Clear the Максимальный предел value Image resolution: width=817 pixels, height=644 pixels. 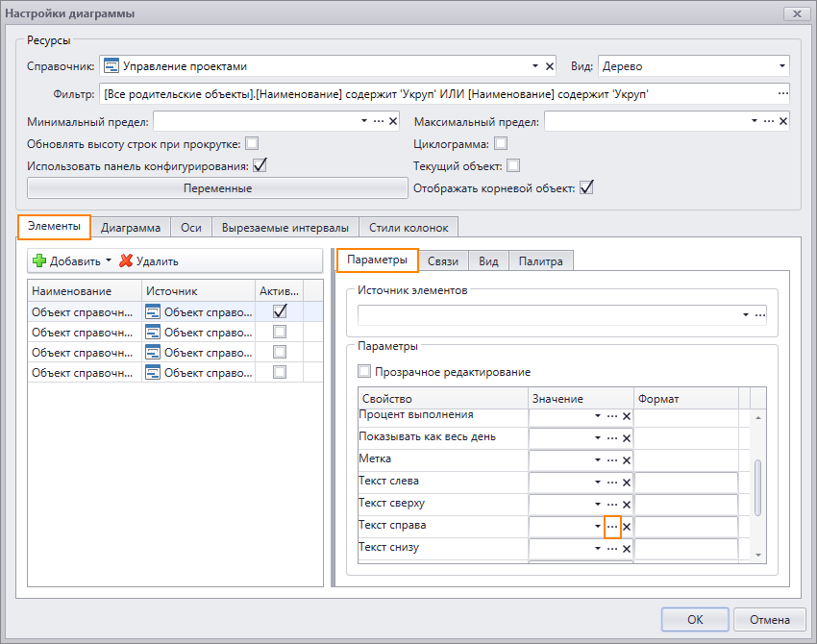pos(783,121)
